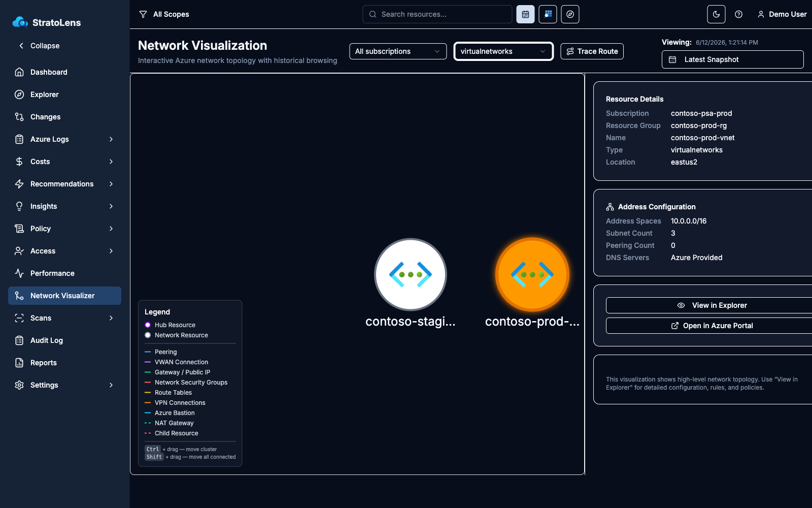The height and width of the screenshot is (508, 812).
Task: Go to Changes in sidebar
Action: 64,117
